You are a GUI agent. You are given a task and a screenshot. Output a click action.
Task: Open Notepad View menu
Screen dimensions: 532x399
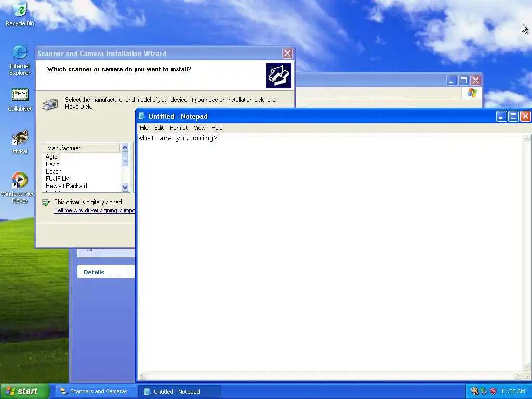pos(199,128)
